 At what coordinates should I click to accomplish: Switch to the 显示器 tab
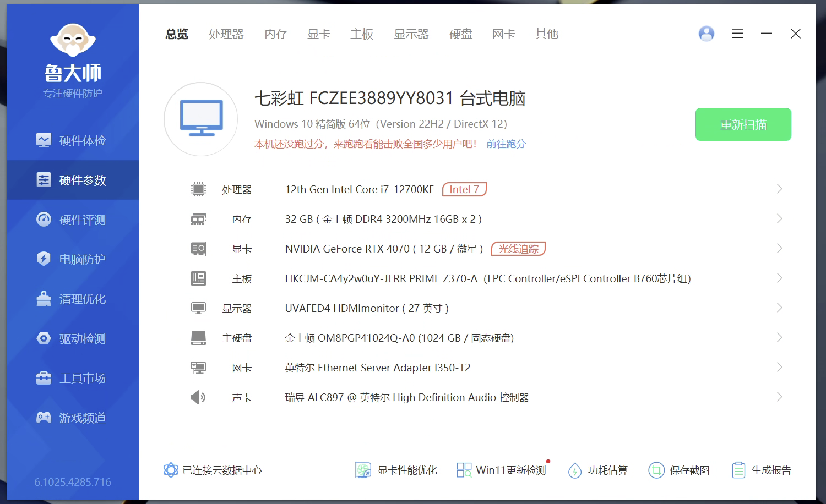[x=411, y=34]
